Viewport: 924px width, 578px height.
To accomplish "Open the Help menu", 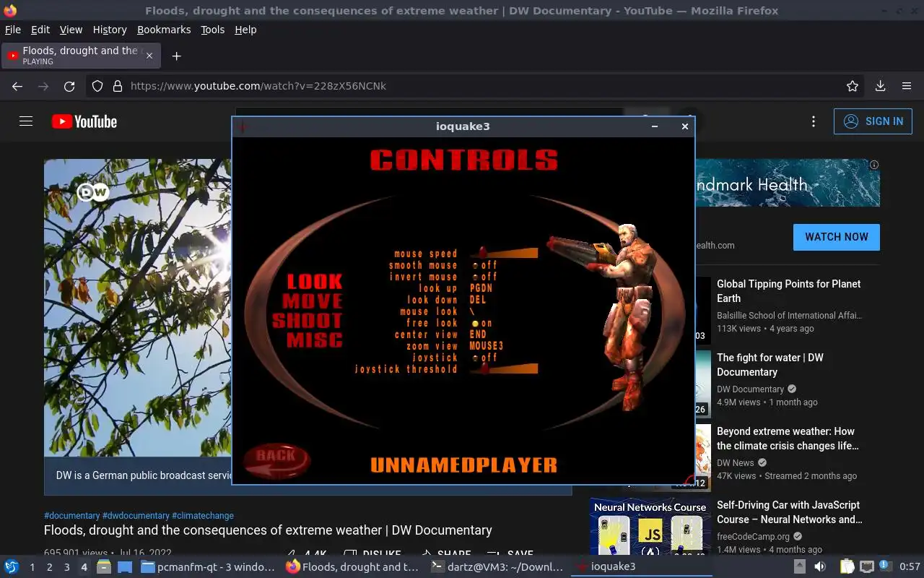I will click(245, 30).
